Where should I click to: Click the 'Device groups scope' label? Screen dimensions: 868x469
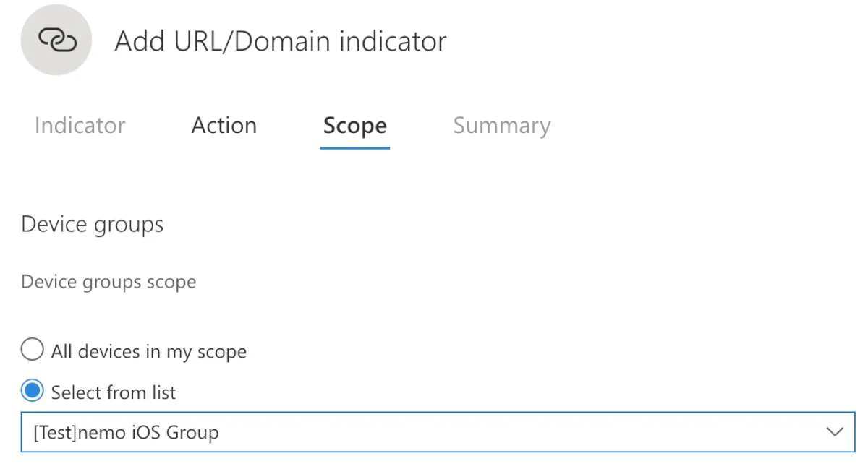point(109,282)
